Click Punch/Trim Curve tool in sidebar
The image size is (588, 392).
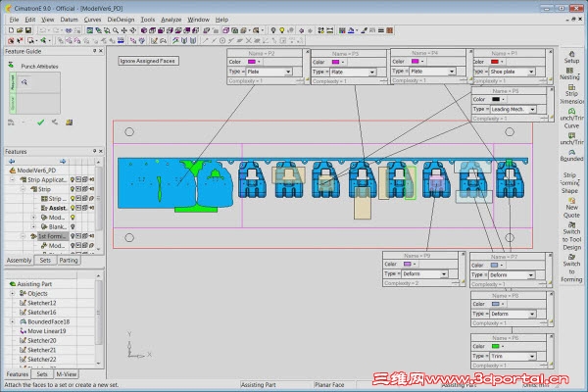click(x=571, y=119)
